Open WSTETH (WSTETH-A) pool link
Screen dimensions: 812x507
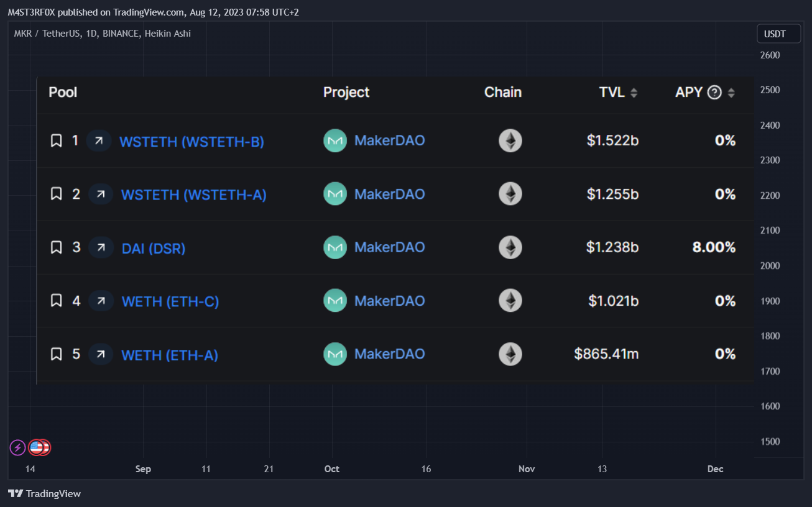(194, 195)
